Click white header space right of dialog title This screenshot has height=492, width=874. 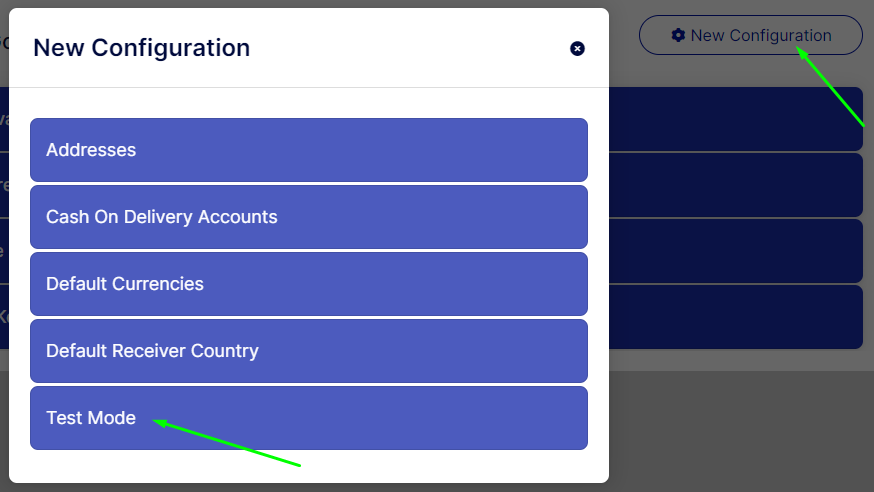(410, 48)
